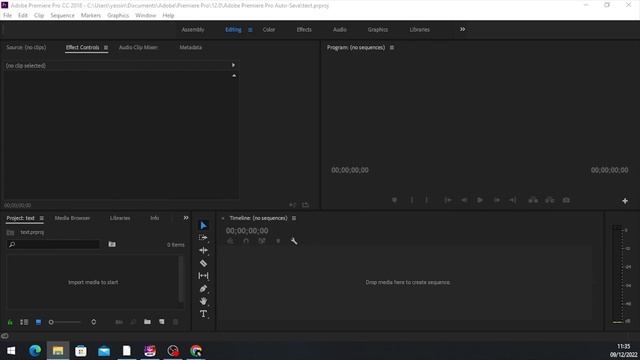
Task: Switch Project panel to Icon View
Action: point(38,322)
